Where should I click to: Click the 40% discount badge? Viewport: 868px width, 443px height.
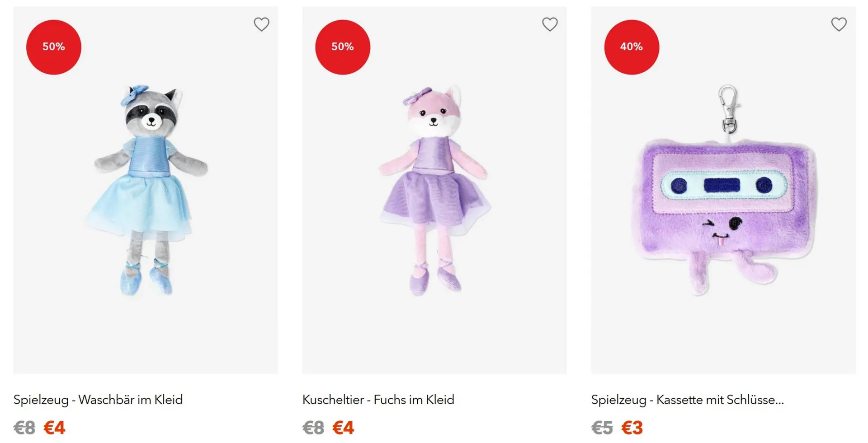[x=632, y=47]
